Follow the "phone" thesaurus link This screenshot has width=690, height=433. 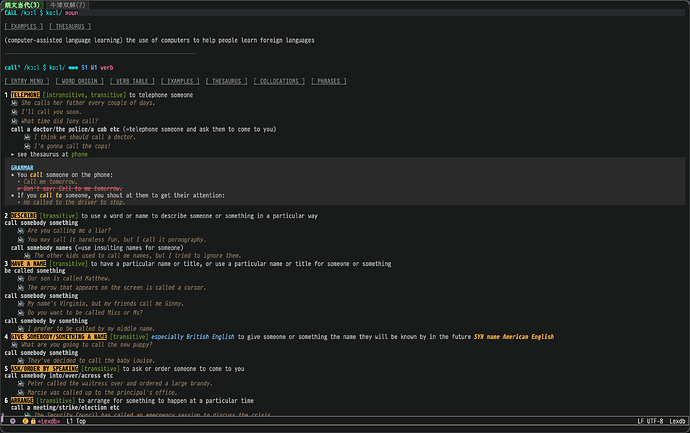pyautogui.click(x=79, y=155)
